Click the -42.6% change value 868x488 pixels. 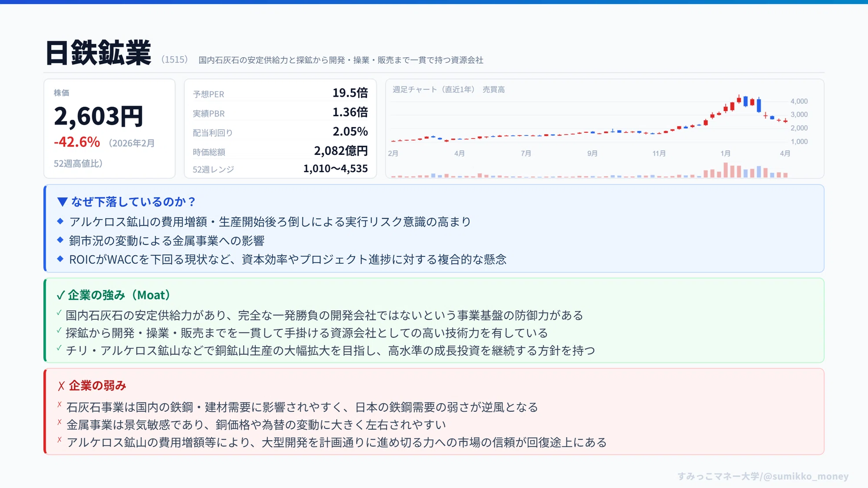(77, 142)
